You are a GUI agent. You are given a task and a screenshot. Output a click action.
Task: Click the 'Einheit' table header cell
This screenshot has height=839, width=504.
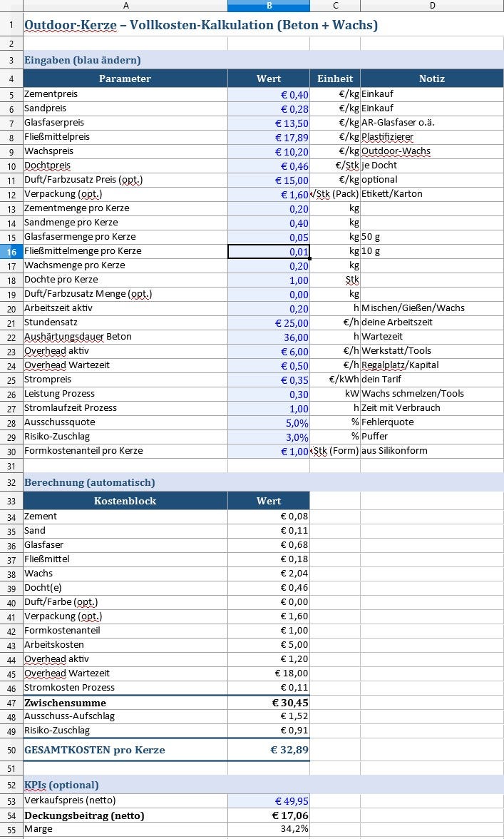pyautogui.click(x=335, y=78)
